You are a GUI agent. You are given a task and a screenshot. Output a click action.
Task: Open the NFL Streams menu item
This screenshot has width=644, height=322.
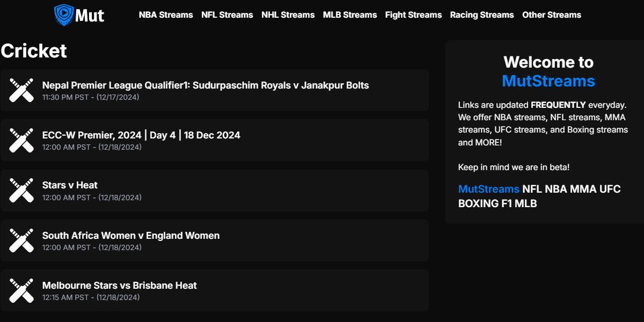point(227,15)
